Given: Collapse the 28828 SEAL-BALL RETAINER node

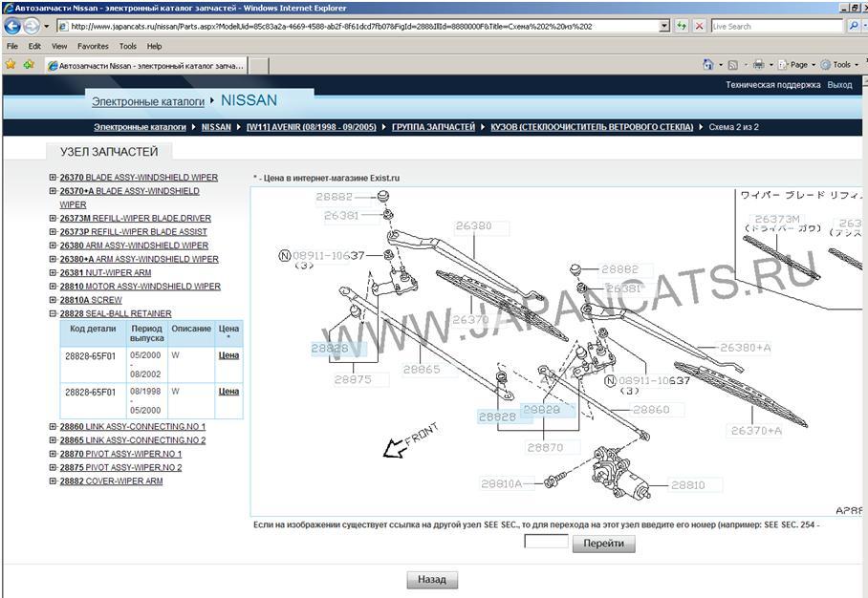Looking at the screenshot, I should (53, 313).
